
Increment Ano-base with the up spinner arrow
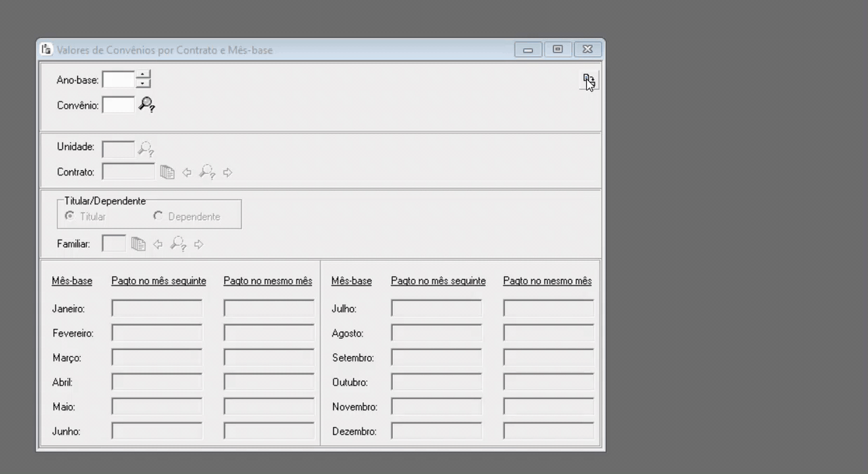coord(142,75)
